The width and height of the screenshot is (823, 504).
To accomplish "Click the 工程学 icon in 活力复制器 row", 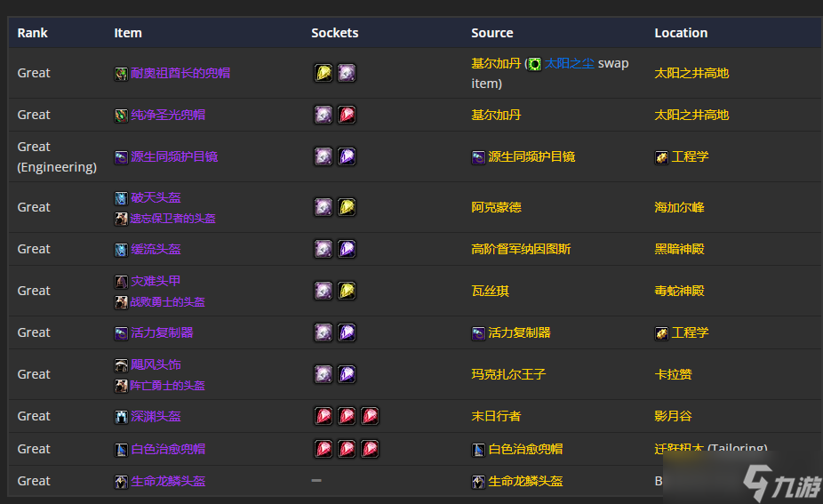I will point(661,333).
